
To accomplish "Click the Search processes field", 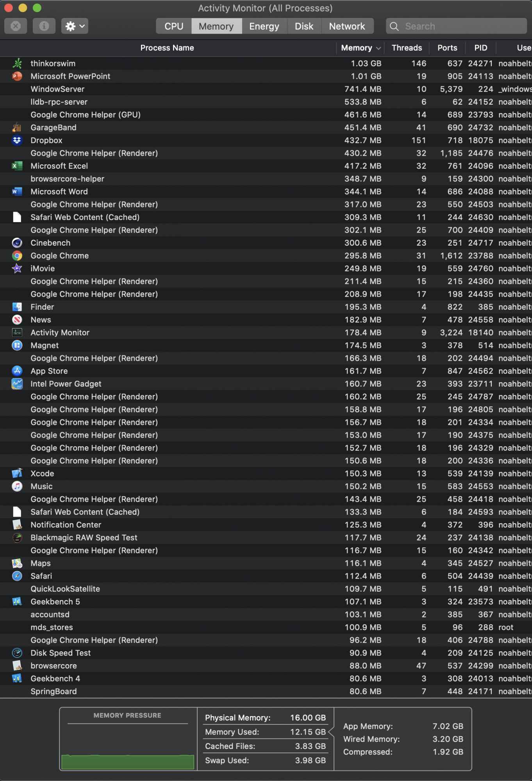I will (456, 26).
